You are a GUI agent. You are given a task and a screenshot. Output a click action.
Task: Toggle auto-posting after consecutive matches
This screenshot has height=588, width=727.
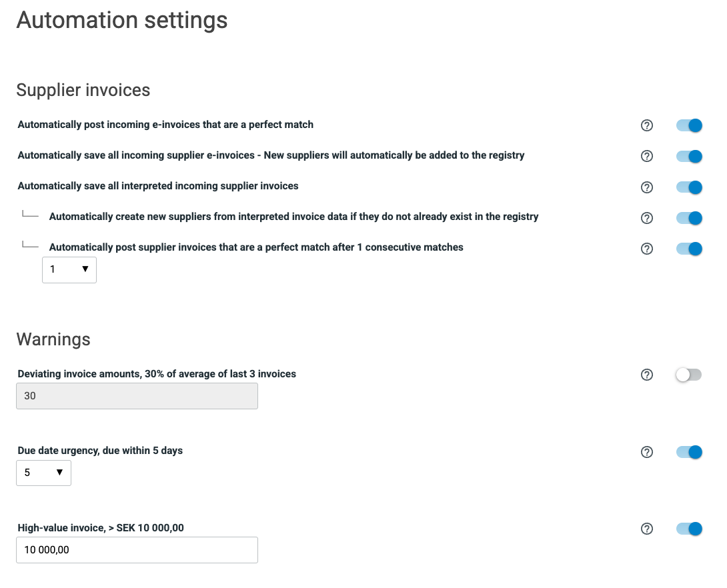[689, 249]
